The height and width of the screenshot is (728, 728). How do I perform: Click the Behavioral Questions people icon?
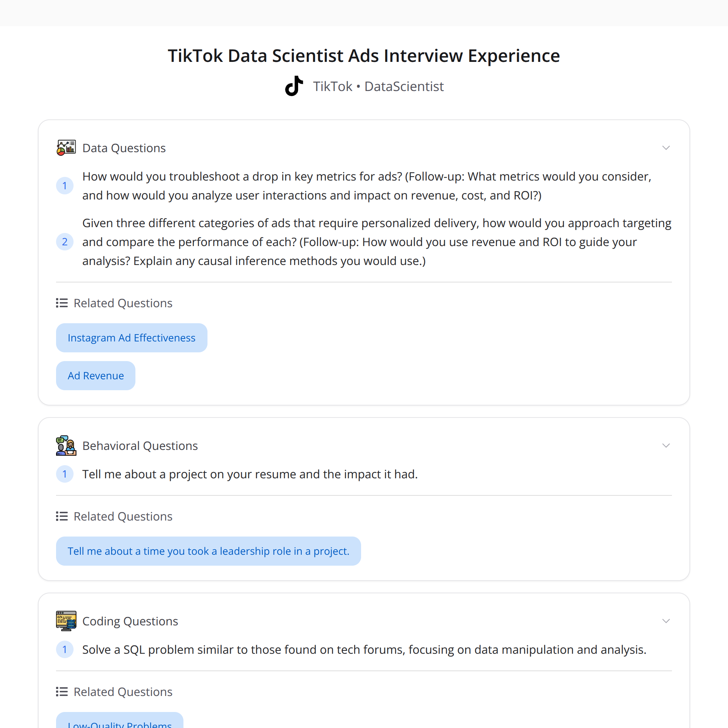[x=66, y=446]
